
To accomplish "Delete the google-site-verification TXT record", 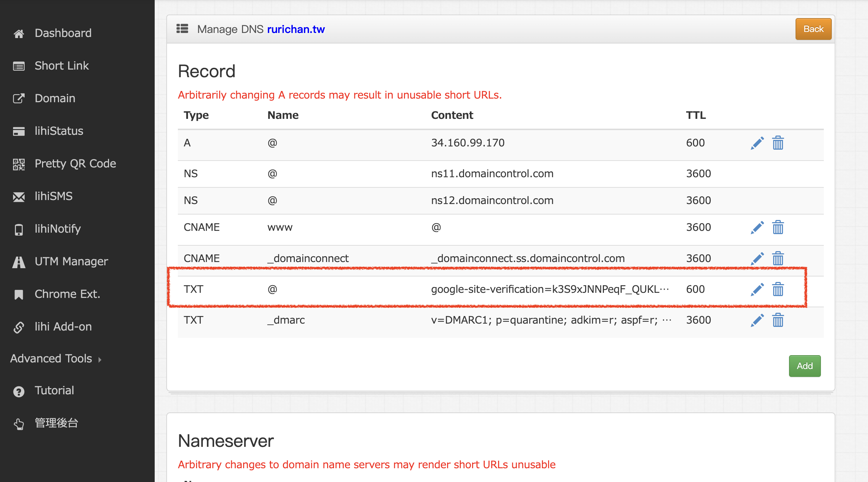I will point(778,290).
